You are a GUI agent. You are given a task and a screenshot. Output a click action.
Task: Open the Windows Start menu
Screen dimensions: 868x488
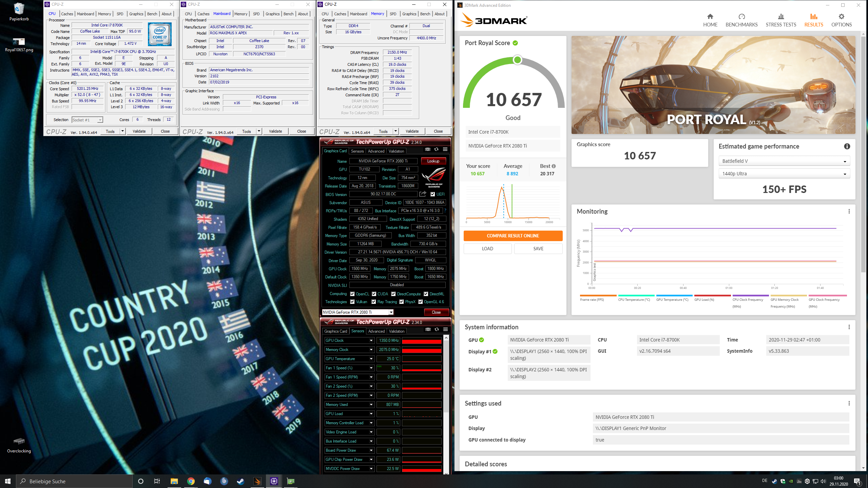tap(8, 481)
